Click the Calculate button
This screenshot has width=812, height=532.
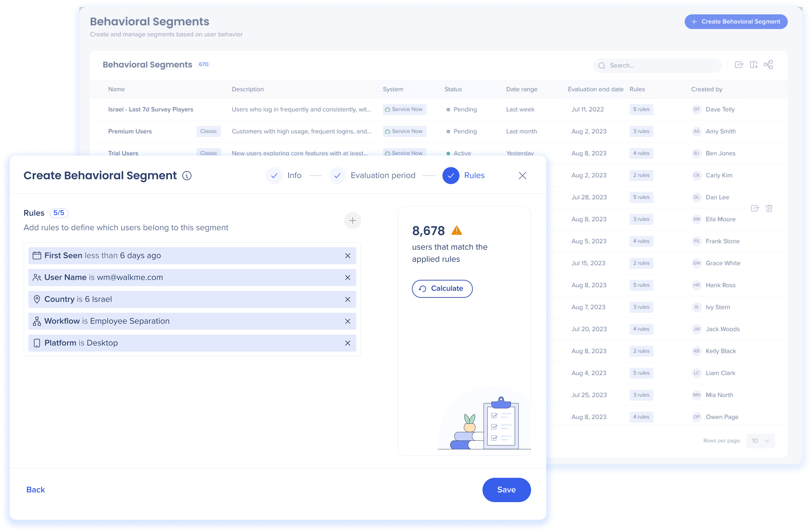pyautogui.click(x=442, y=289)
